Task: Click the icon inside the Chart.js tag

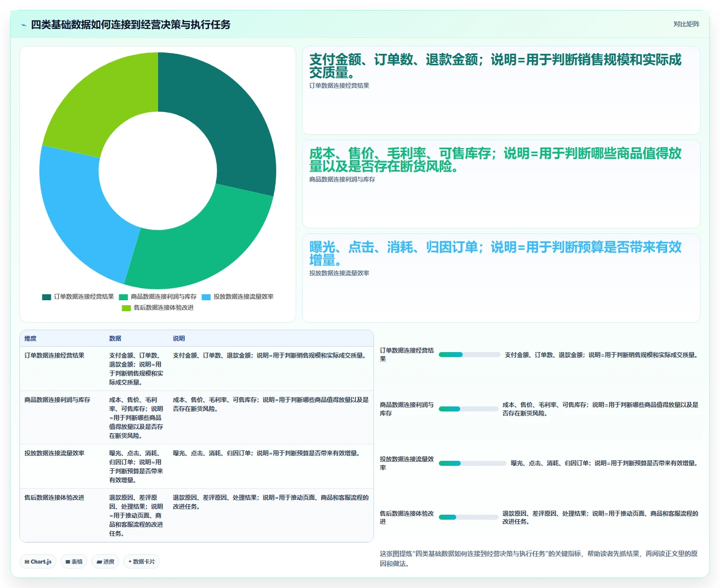Action: pos(27,562)
